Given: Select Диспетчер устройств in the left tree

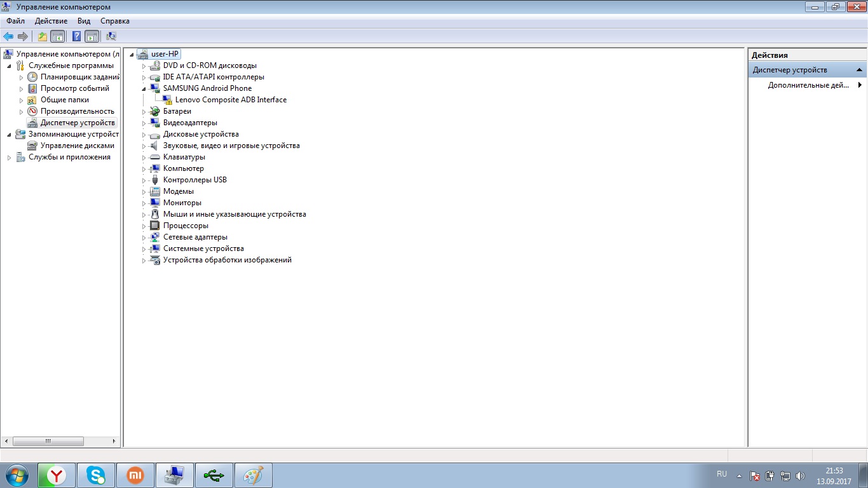Looking at the screenshot, I should pyautogui.click(x=78, y=123).
